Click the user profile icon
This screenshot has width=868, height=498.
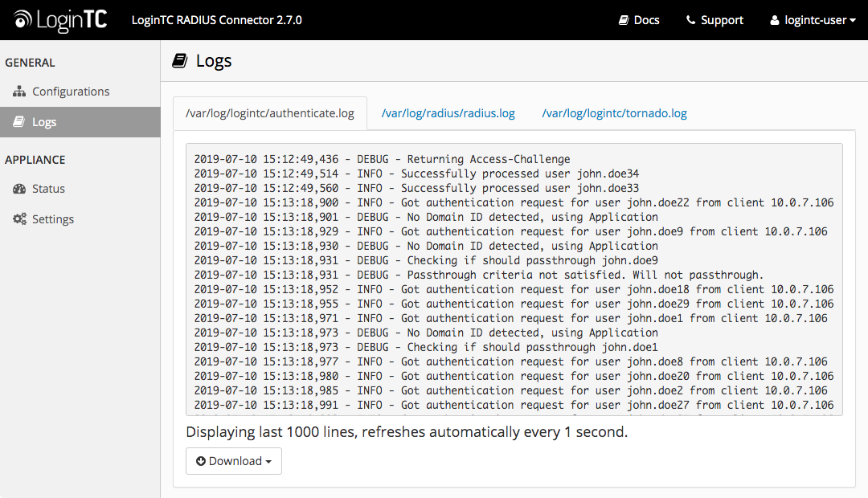775,20
